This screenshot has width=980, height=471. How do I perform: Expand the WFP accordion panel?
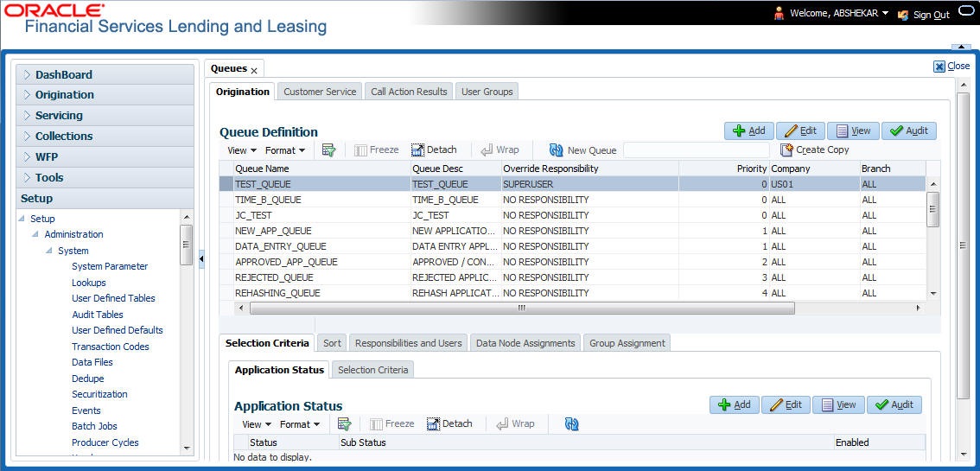pos(105,156)
